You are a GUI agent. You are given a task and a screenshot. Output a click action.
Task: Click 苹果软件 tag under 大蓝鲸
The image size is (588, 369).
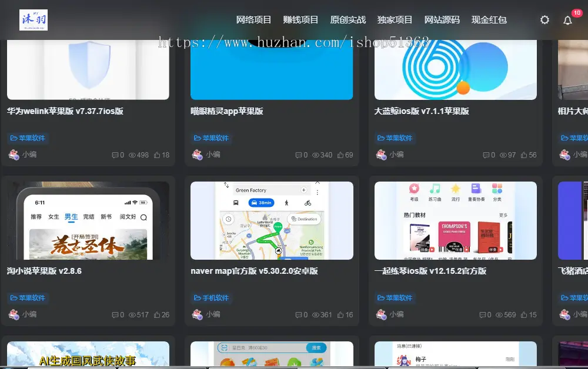point(395,138)
